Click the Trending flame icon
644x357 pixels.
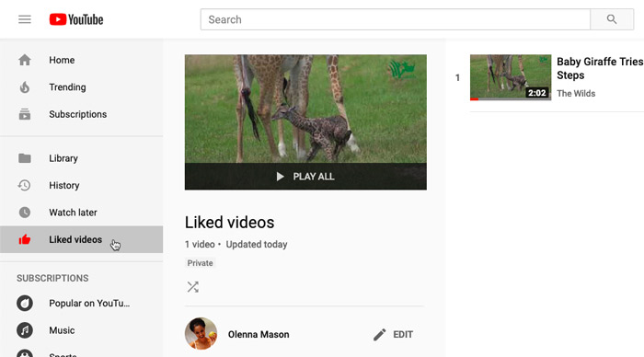[25, 87]
